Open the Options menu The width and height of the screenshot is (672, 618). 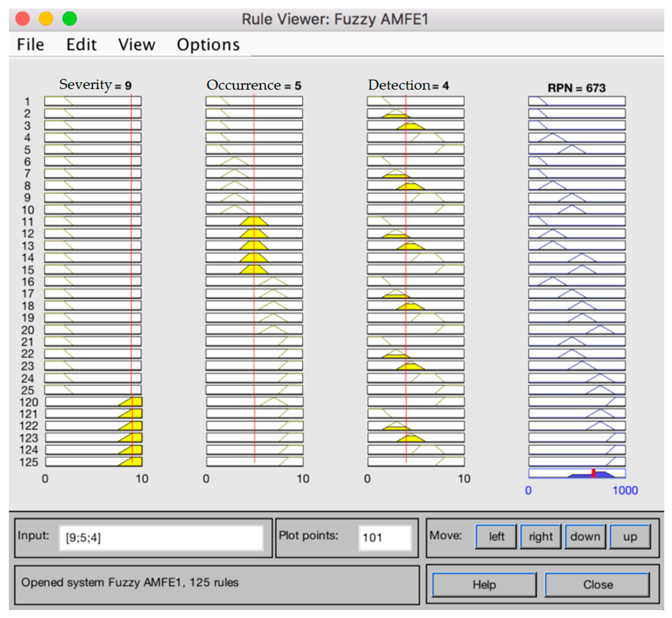coord(208,45)
